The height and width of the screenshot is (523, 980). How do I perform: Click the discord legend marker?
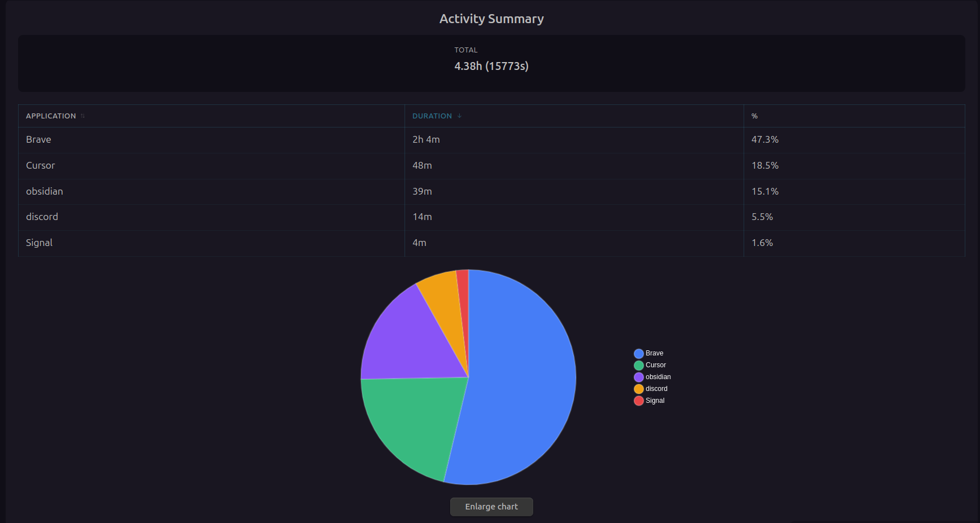[x=638, y=389]
